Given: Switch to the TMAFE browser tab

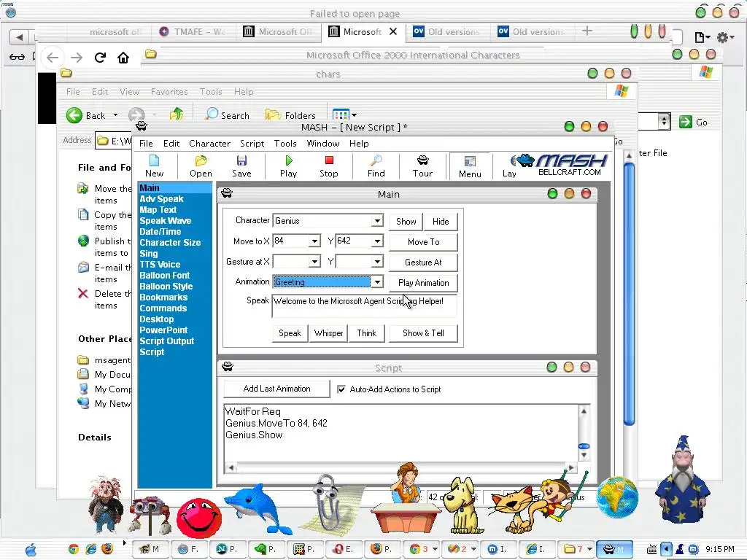Looking at the screenshot, I should click(x=193, y=32).
